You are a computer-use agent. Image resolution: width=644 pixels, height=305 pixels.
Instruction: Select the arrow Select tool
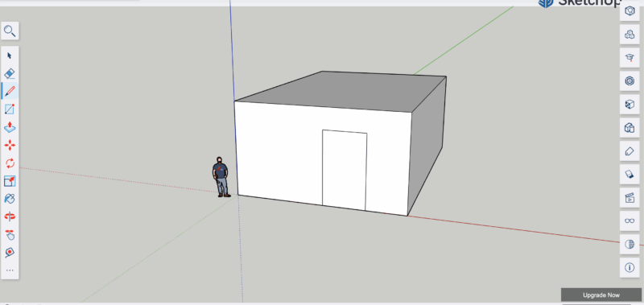point(10,56)
